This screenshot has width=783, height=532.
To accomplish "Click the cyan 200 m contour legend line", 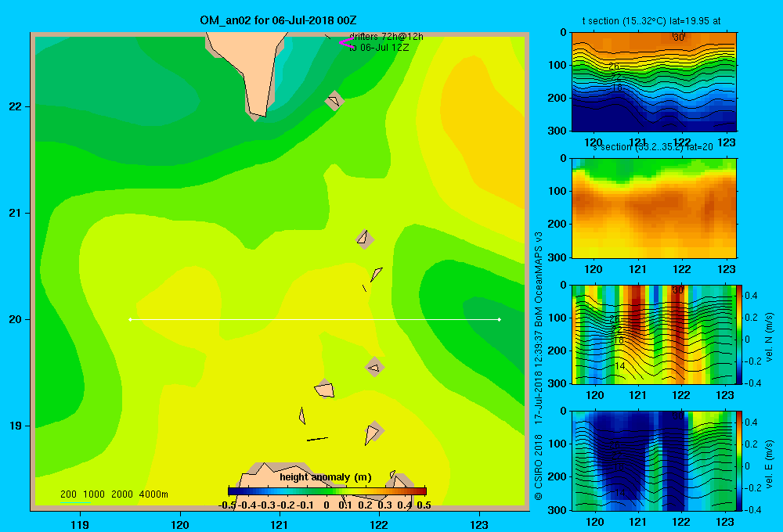I will coord(75,502).
